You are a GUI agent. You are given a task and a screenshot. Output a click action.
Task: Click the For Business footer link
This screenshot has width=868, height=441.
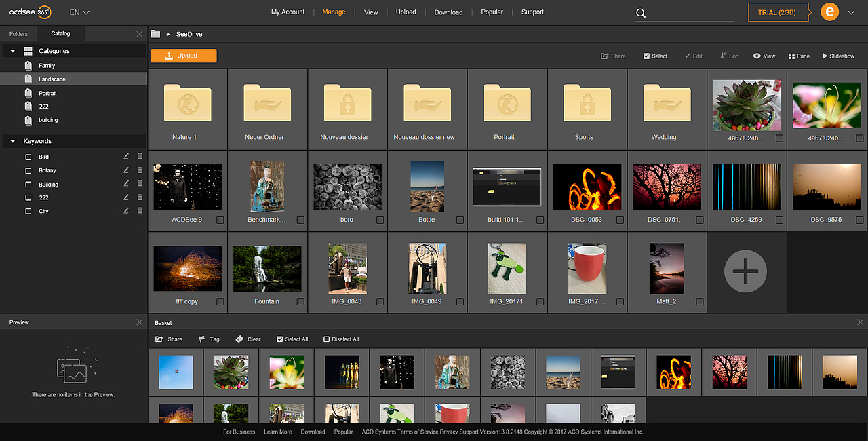click(x=239, y=432)
